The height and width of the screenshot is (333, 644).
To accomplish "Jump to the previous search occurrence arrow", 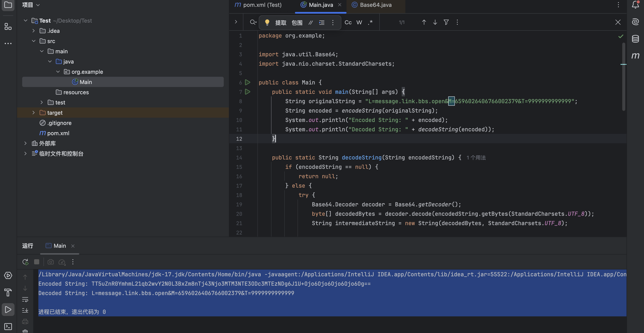I will pyautogui.click(x=424, y=22).
